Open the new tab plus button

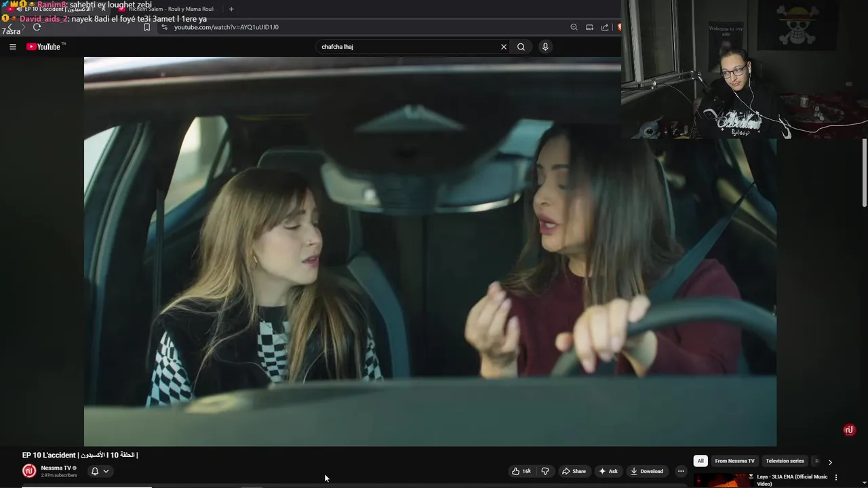point(231,9)
